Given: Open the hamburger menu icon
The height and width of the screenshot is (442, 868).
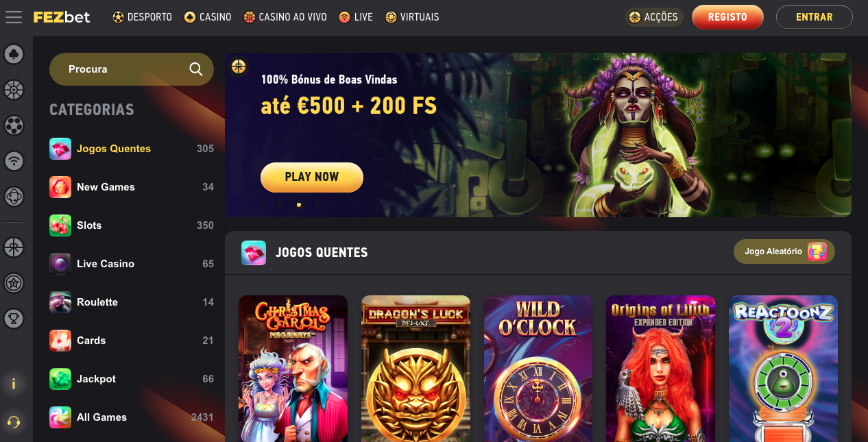Looking at the screenshot, I should [x=14, y=17].
